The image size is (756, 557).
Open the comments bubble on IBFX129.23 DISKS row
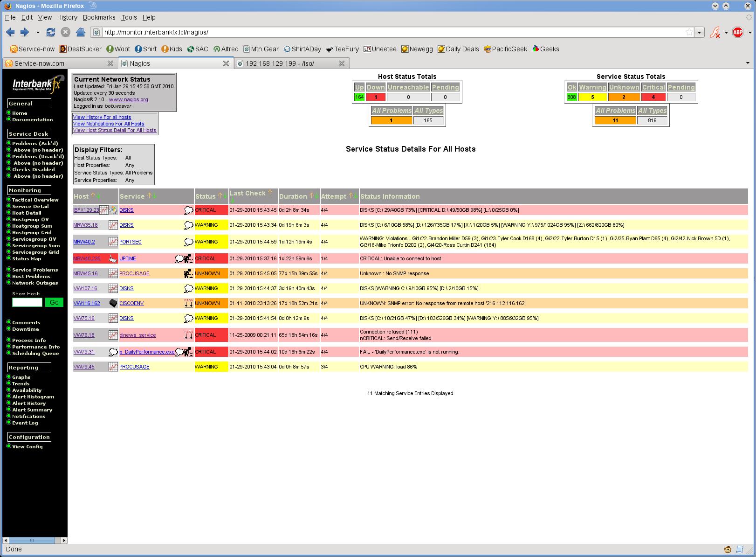(188, 210)
